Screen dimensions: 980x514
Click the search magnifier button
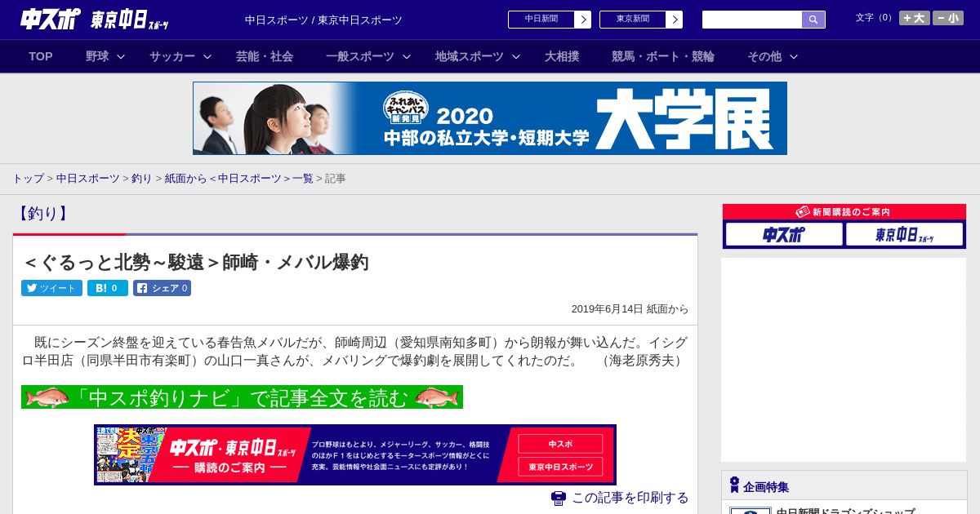pos(813,20)
